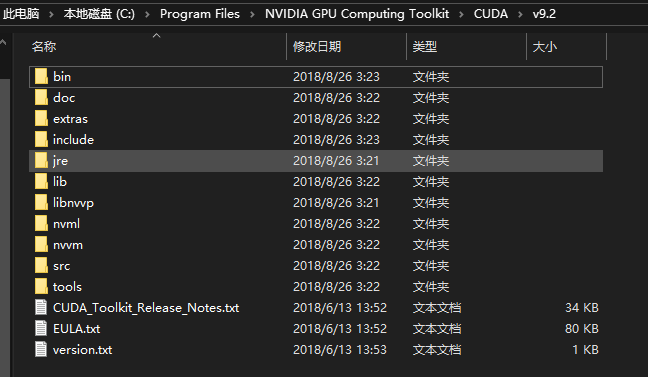Select the EULA.txt document icon
This screenshot has width=648, height=377.
(x=41, y=329)
